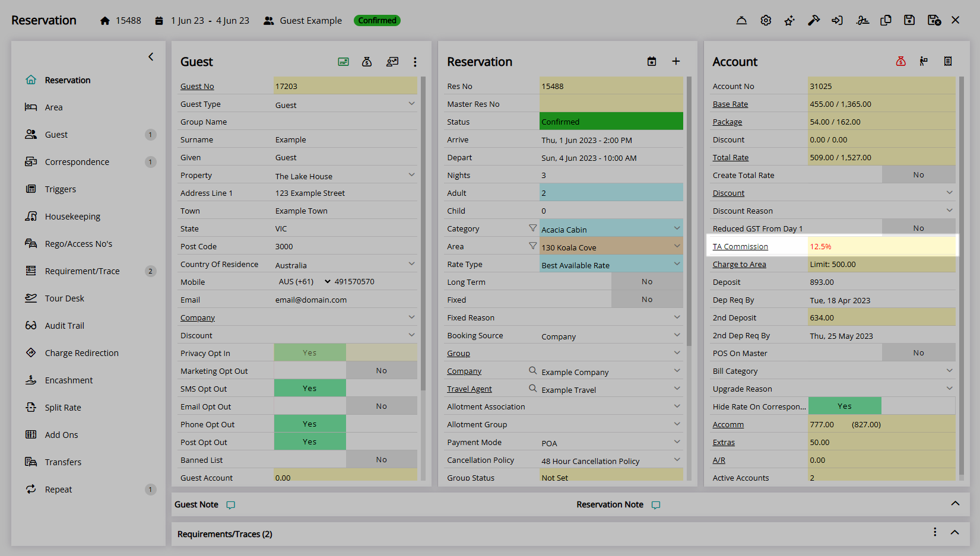Open the calendar icon in Reservation panel header
Viewport: 980px width, 556px height.
[652, 62]
